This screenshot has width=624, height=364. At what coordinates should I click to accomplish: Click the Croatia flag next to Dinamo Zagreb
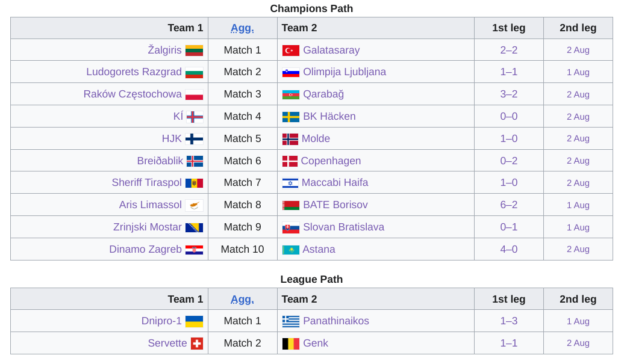pyautogui.click(x=194, y=250)
